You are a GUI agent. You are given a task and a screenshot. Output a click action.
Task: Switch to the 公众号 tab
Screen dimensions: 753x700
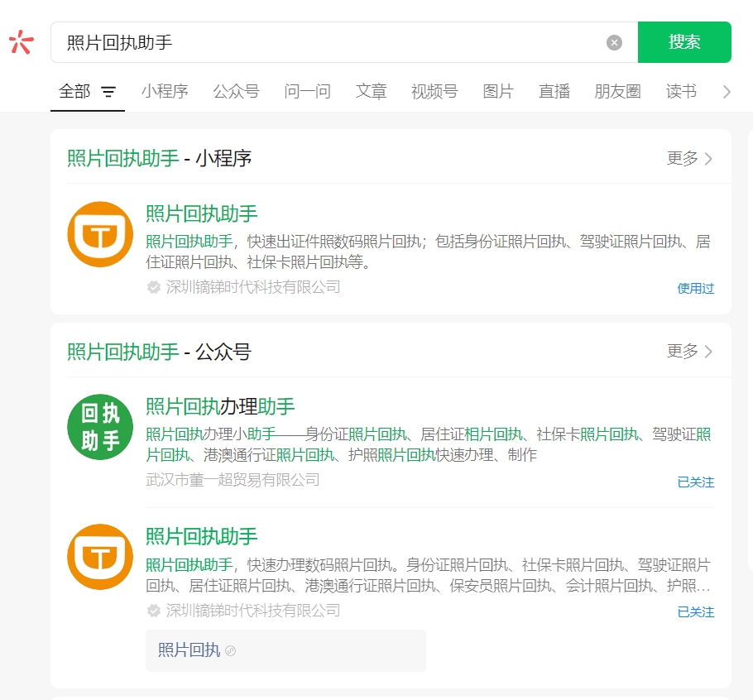[236, 91]
